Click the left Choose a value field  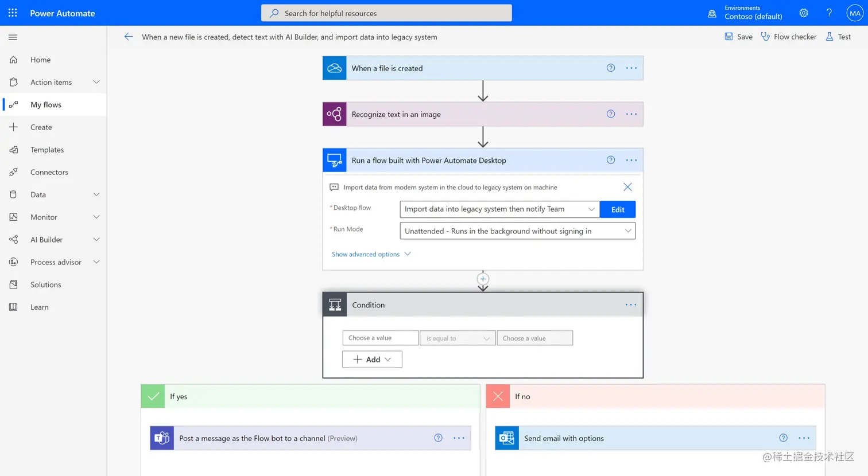pyautogui.click(x=380, y=338)
